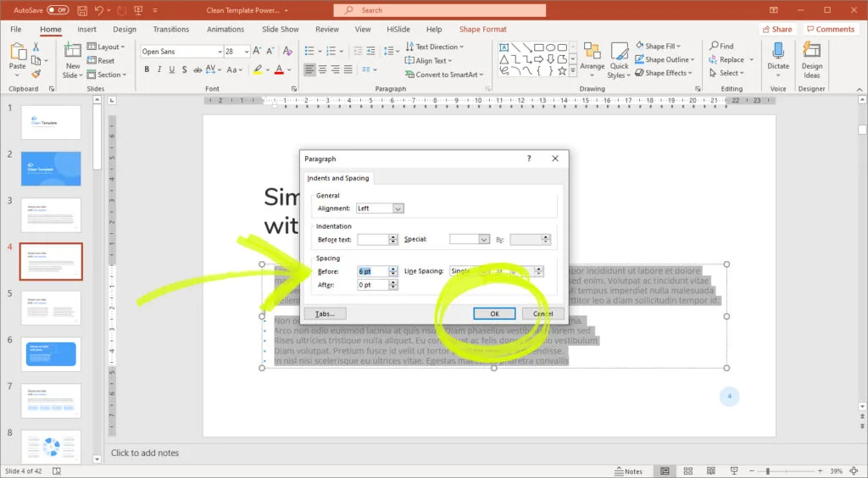868x478 pixels.
Task: Click the numbered list icon
Action: [x=331, y=51]
